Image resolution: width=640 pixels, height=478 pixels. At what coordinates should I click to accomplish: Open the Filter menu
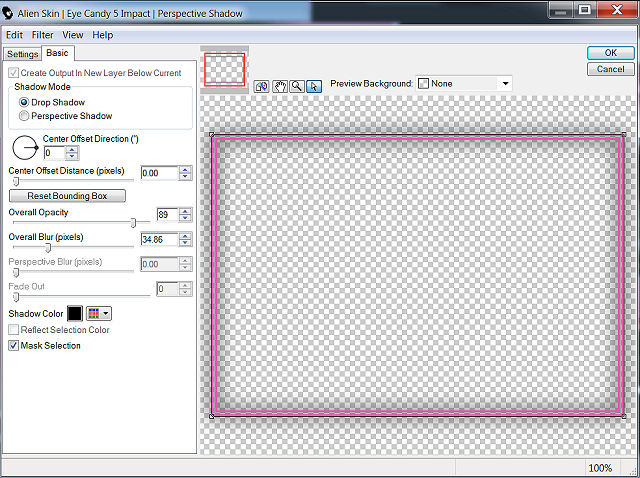(42, 35)
